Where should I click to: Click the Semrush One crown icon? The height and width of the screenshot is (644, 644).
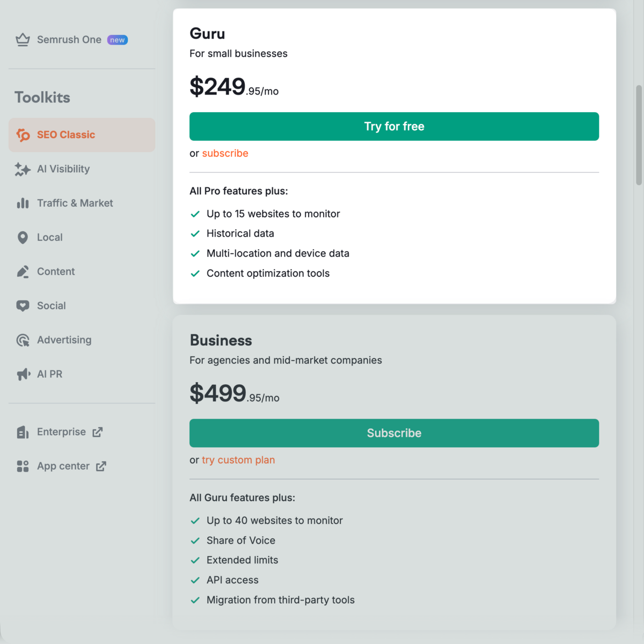[x=23, y=39]
